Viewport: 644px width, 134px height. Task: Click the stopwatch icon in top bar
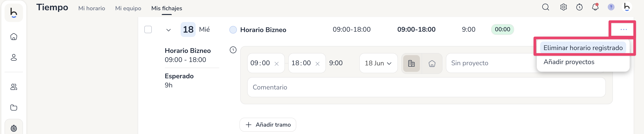(579, 7)
